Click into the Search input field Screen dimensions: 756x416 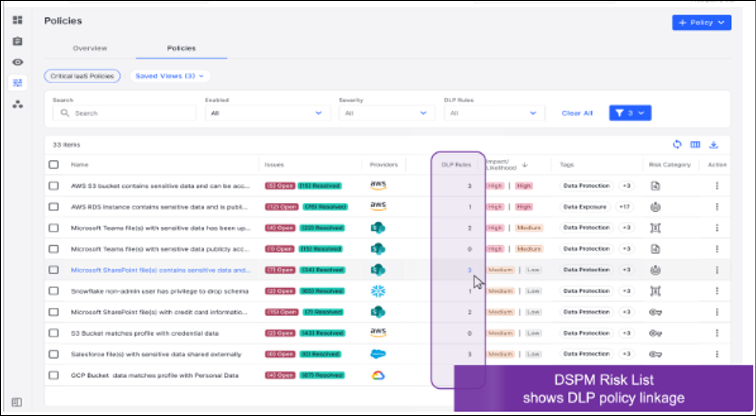point(125,113)
